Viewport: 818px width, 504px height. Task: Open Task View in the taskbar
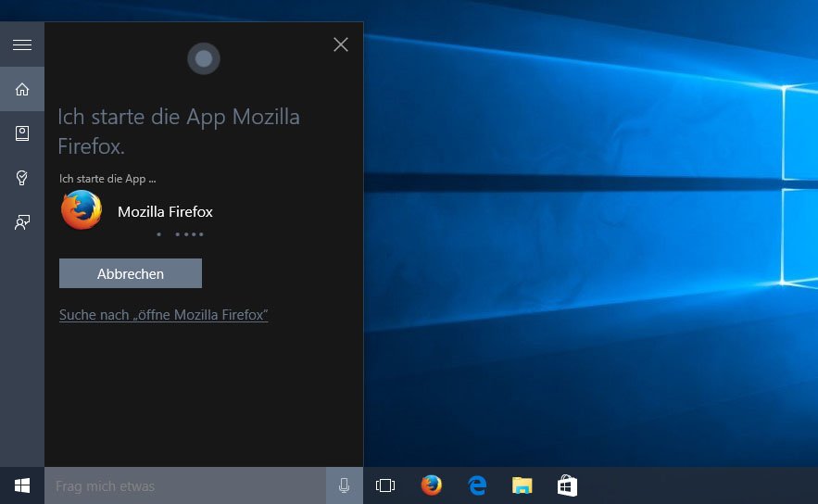385,485
